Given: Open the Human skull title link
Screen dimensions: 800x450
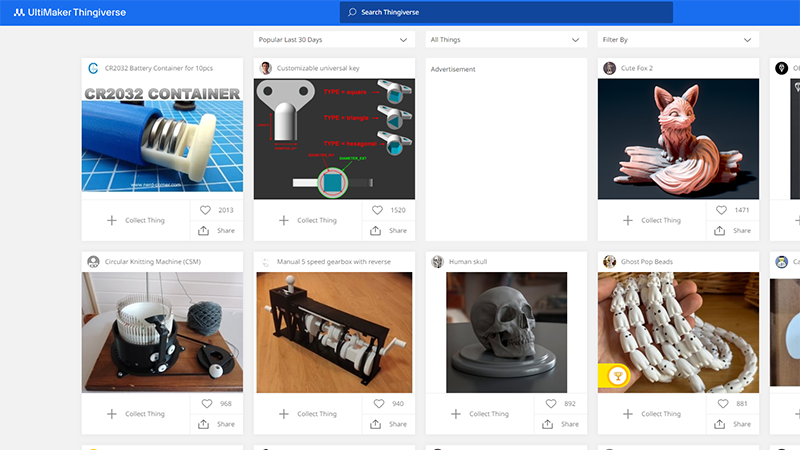Looking at the screenshot, I should 468,262.
